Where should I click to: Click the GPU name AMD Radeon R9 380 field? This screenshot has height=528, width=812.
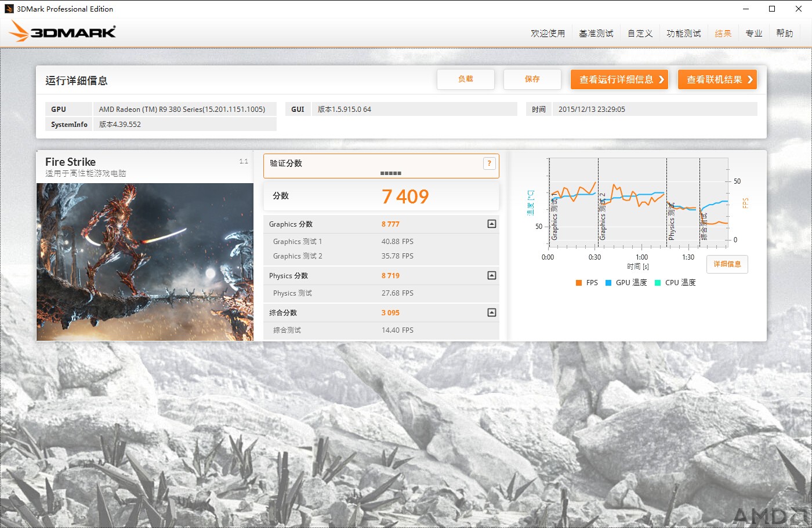point(185,109)
